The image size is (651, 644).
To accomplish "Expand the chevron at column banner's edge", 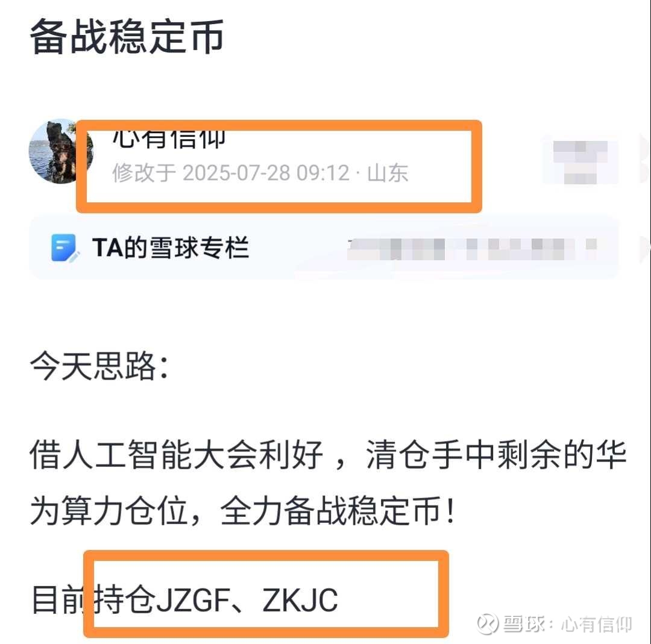I will pos(645,249).
